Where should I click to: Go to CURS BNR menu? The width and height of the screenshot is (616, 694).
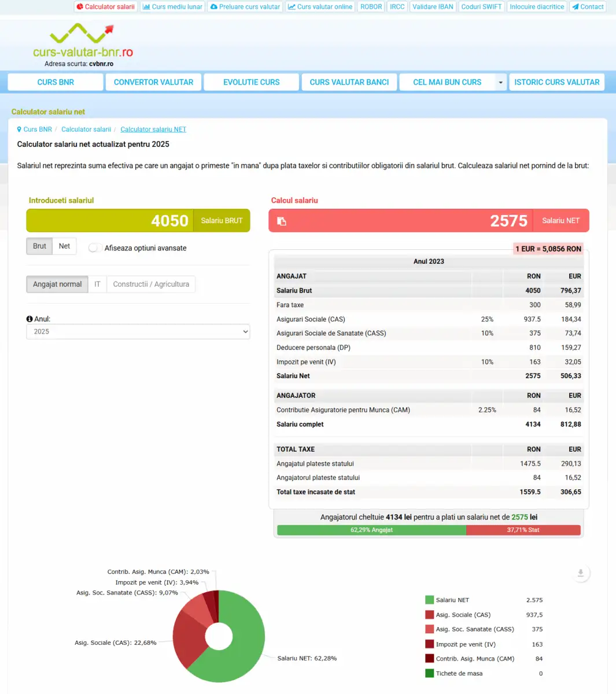coord(56,82)
